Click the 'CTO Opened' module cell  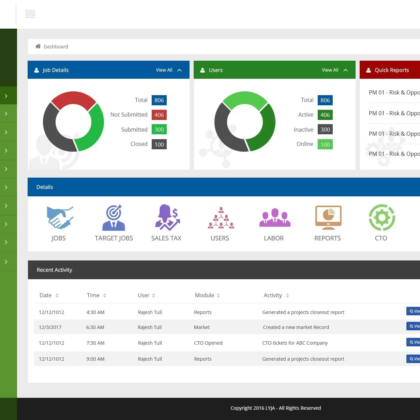pos(208,343)
